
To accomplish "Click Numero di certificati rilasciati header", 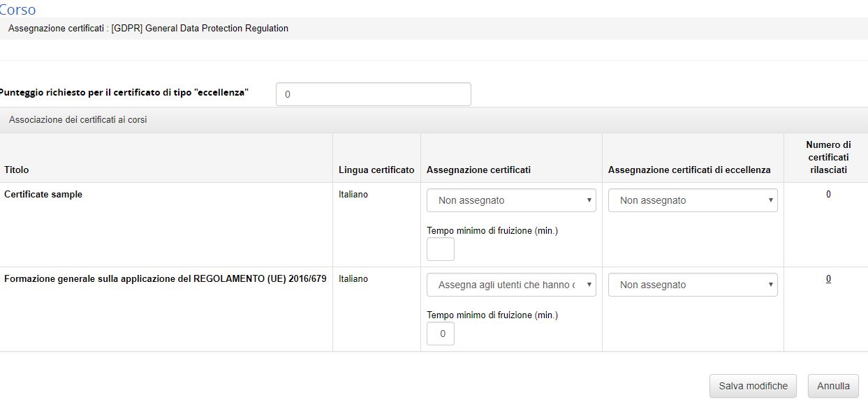I will pos(828,158).
